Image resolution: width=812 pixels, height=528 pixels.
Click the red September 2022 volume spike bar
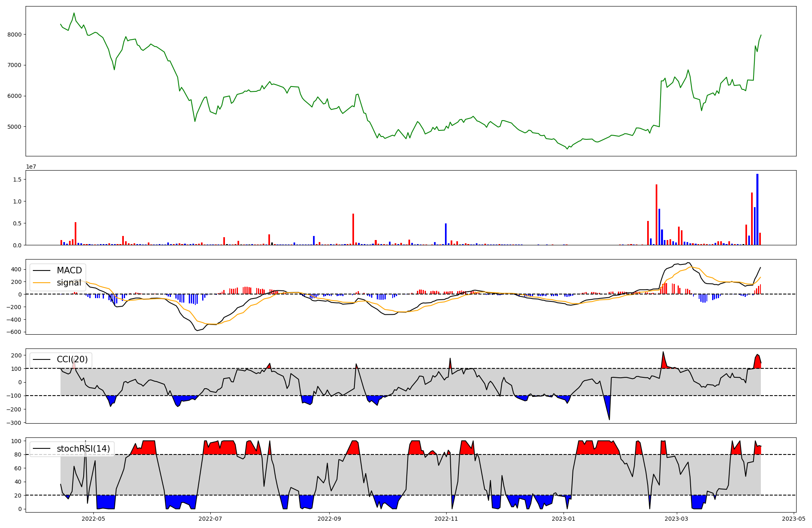(x=353, y=229)
